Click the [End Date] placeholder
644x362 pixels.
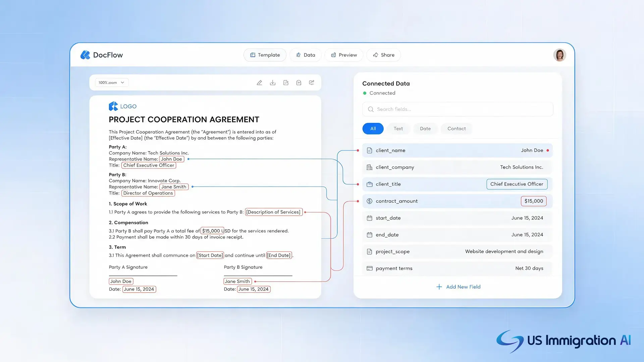tap(279, 255)
